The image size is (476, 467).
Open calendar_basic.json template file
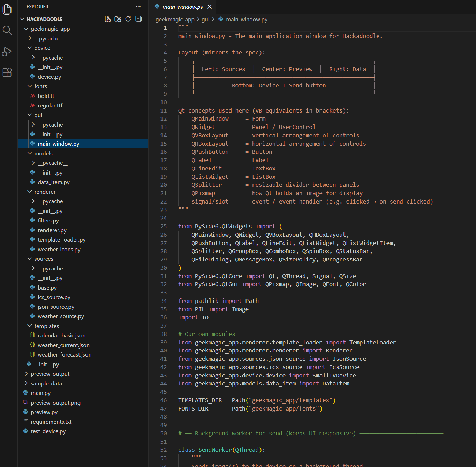pyautogui.click(x=61, y=336)
